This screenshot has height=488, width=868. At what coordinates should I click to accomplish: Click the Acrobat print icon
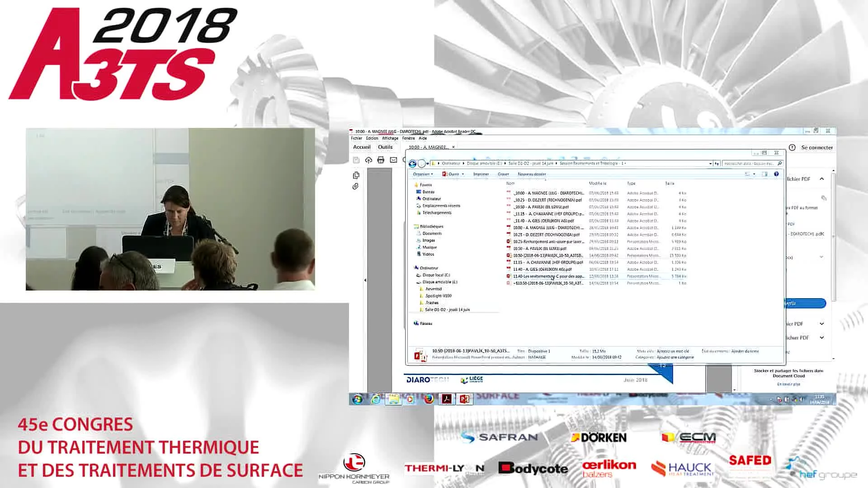pyautogui.click(x=381, y=160)
